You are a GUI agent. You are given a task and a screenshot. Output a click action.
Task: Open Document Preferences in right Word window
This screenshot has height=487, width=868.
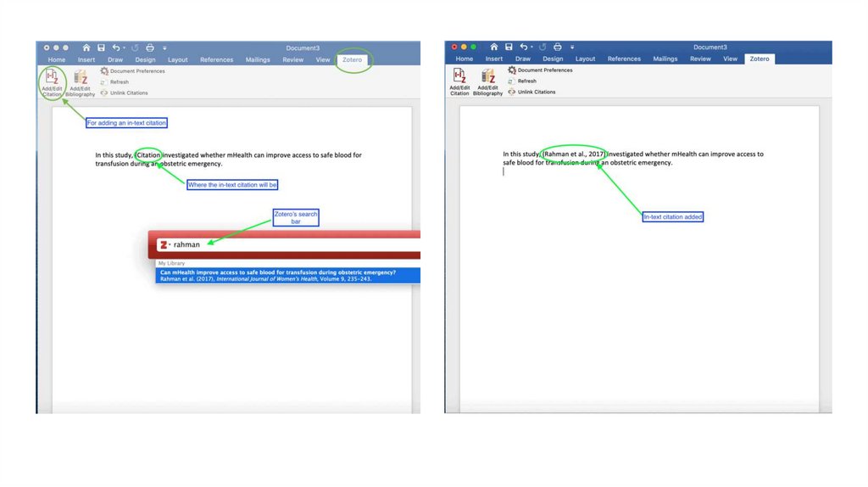(540, 70)
